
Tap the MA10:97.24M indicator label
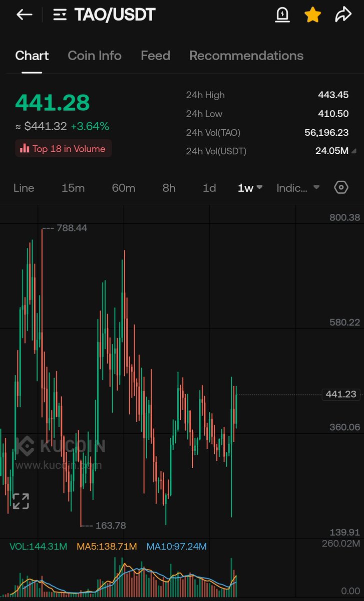[x=177, y=546]
